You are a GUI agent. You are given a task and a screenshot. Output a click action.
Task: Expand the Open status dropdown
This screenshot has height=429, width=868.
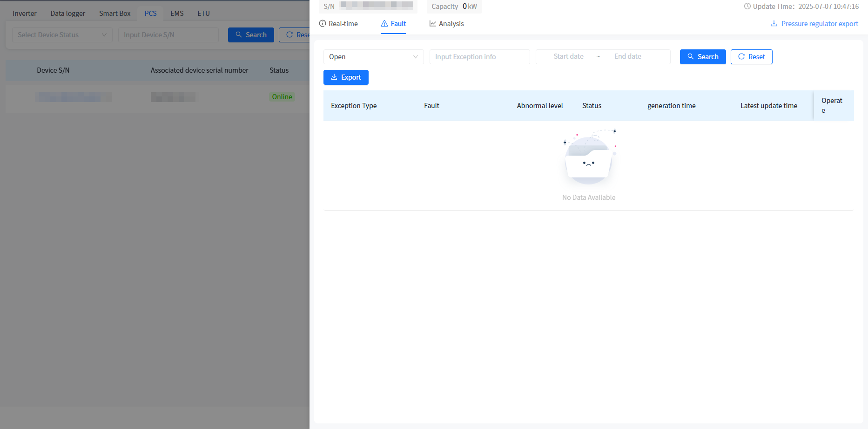[x=373, y=57]
